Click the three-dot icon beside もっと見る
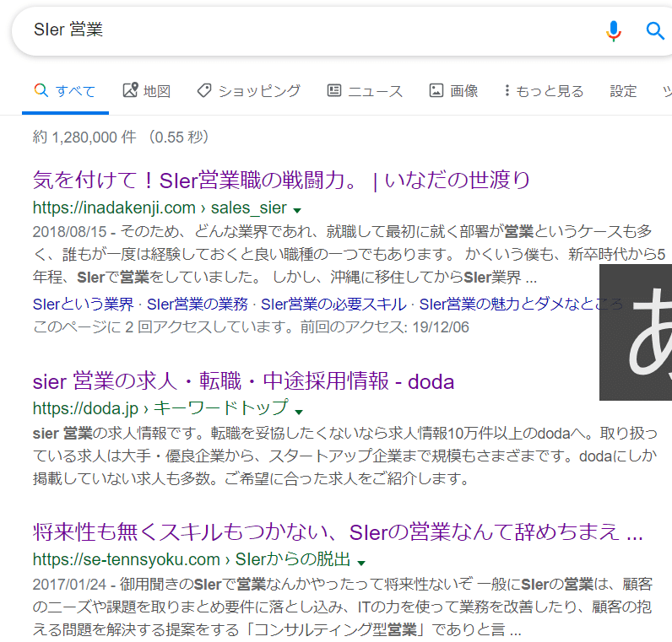The height and width of the screenshot is (642, 672). [x=507, y=90]
